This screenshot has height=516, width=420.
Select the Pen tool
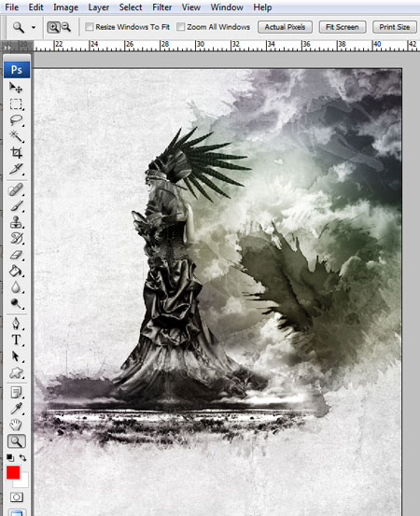pyautogui.click(x=16, y=324)
